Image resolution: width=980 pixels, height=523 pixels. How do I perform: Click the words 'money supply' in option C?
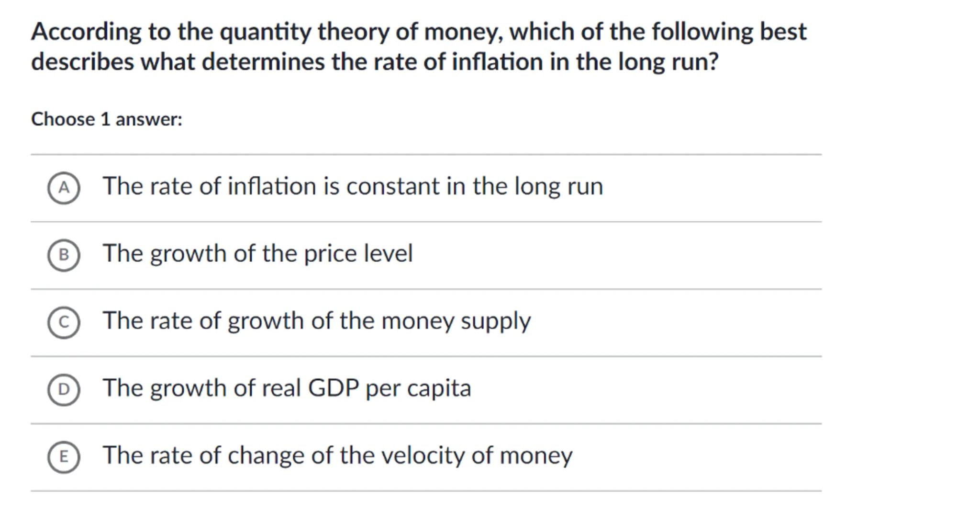point(456,321)
